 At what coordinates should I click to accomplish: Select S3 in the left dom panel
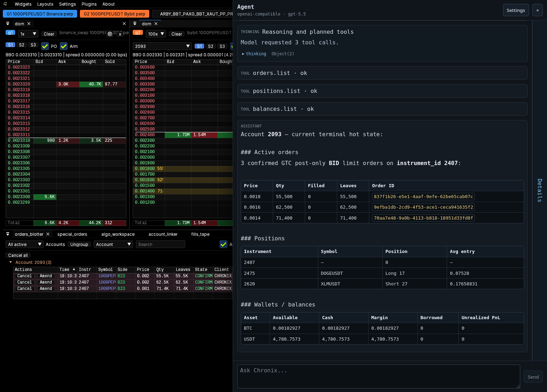pyautogui.click(x=33, y=45)
